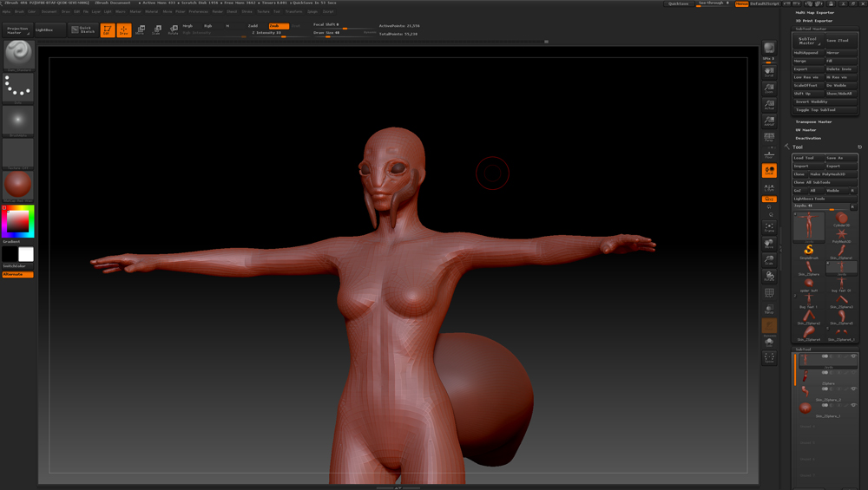Select the Rotate transform icon
The height and width of the screenshot is (490, 868).
tap(173, 30)
